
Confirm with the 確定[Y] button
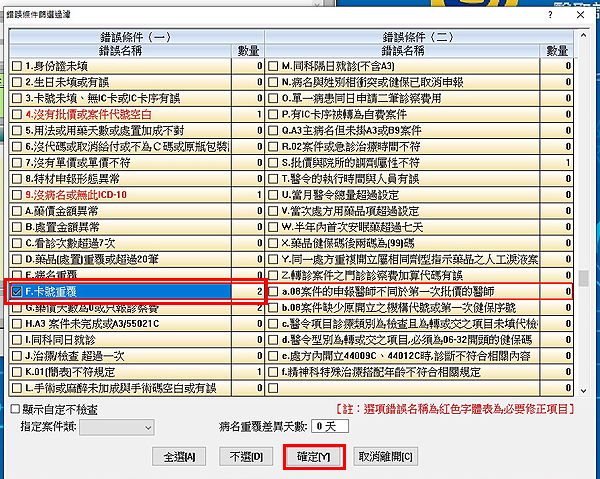coord(314,456)
